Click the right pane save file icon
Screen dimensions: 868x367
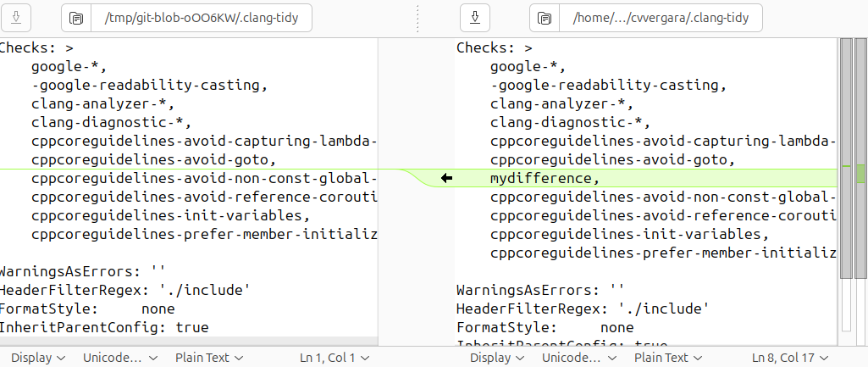coord(475,17)
